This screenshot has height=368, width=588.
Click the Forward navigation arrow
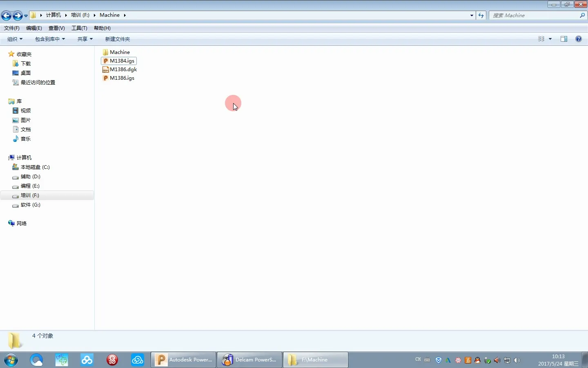click(x=17, y=16)
